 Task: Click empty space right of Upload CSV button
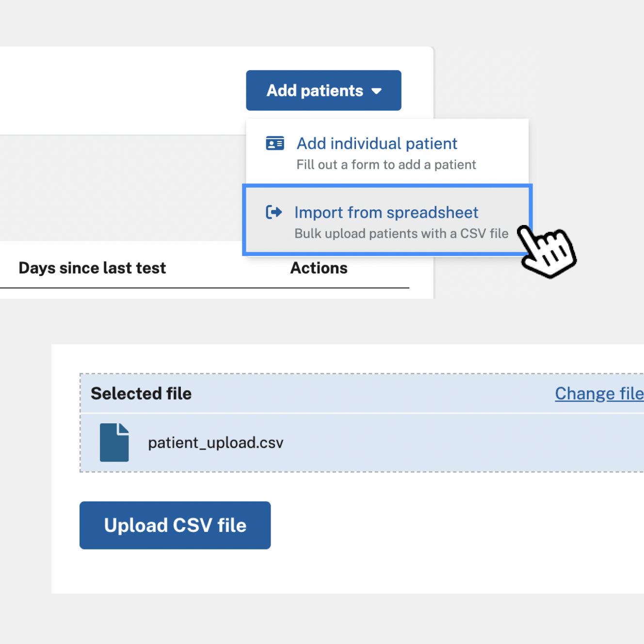pos(436,525)
